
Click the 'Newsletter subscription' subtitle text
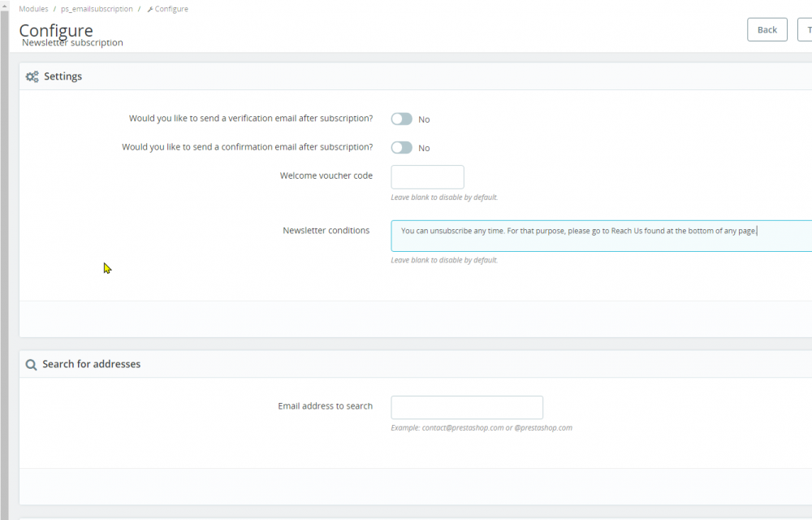click(x=72, y=42)
